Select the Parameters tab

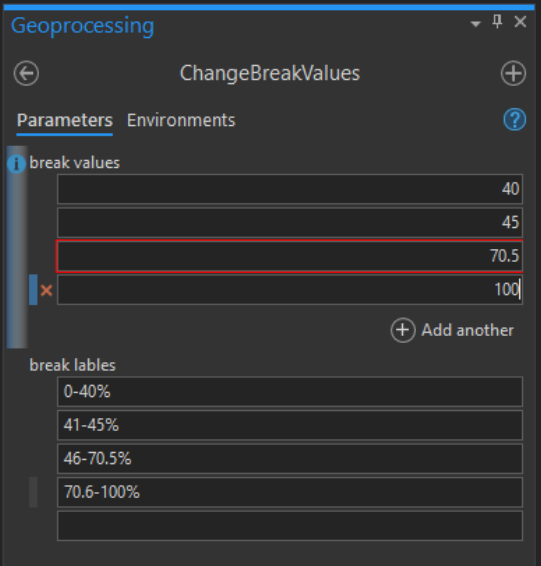65,120
